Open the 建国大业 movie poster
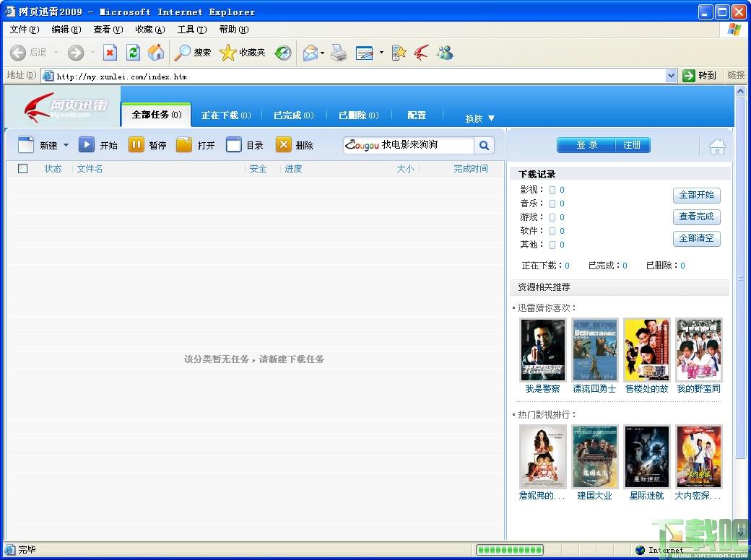 click(x=594, y=456)
